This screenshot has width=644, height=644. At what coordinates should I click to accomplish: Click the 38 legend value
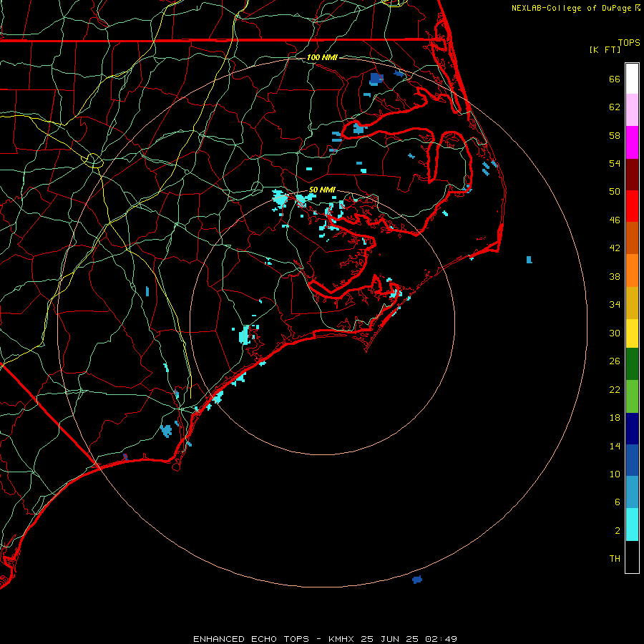[615, 276]
